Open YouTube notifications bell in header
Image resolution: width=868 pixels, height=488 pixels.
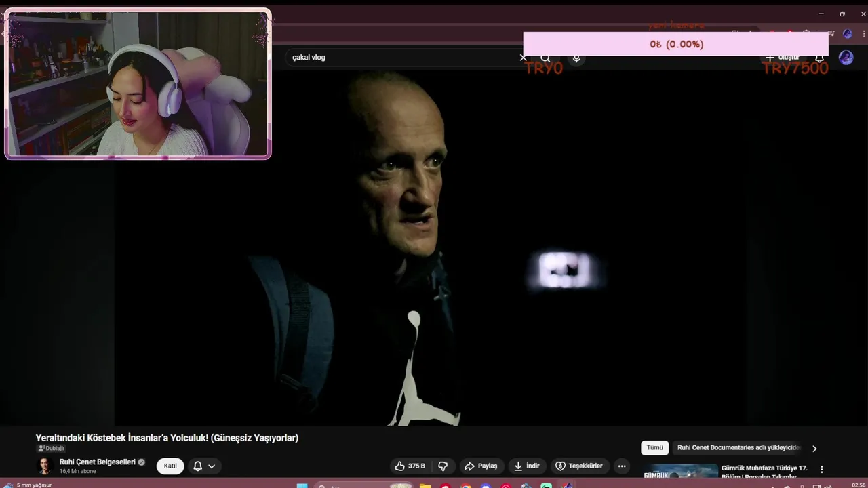click(x=819, y=58)
